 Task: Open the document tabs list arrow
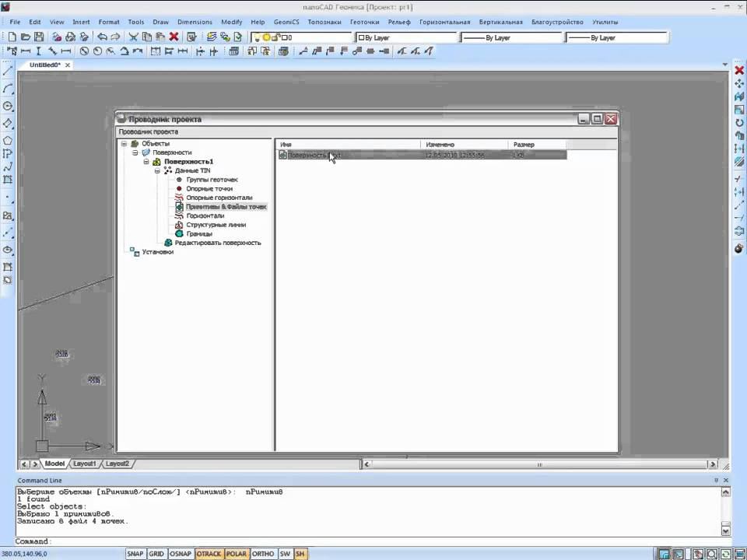(x=724, y=65)
